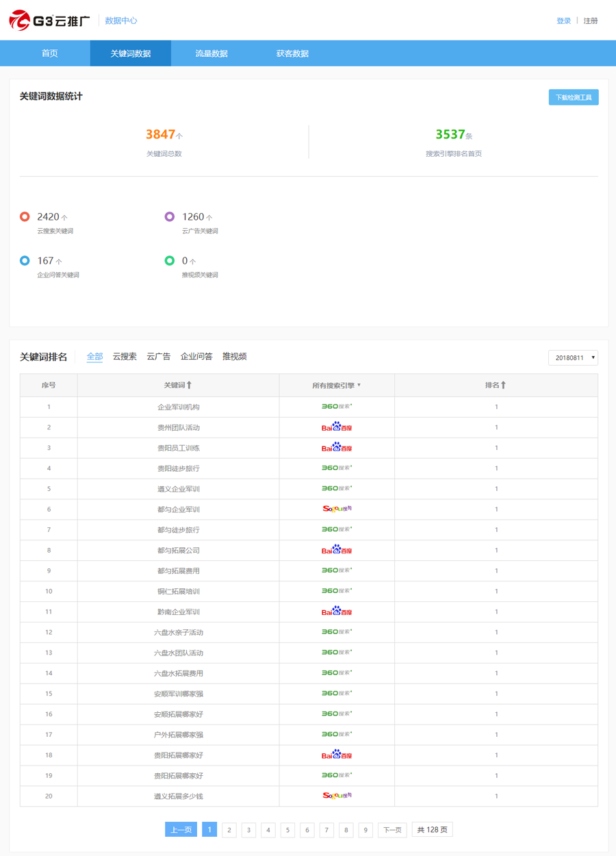616x856 pixels.
Task: Click 360搜索 logo for 遵义企业军训
Action: tap(337, 488)
